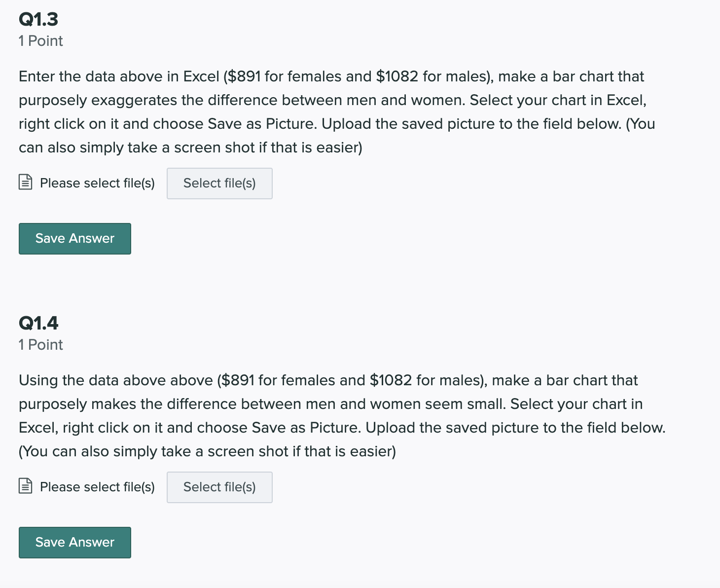This screenshot has height=588, width=720.
Task: Click the page icon beside Q1.3 upload prompt
Action: [25, 183]
